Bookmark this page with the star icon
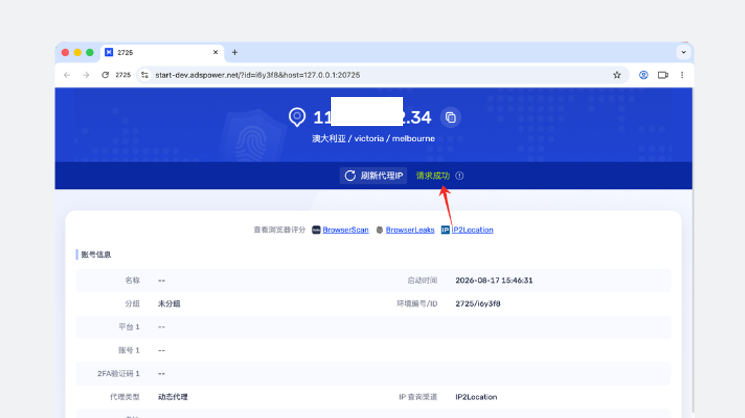The height and width of the screenshot is (418, 745). pyautogui.click(x=617, y=75)
